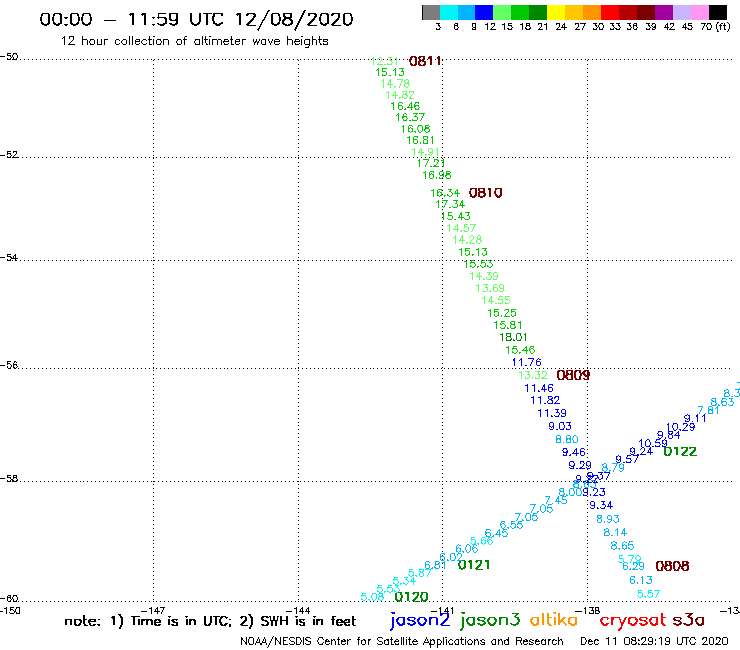This screenshot has height=650, width=740.
Task: Click the latitude axis label -56
Action: [x=9, y=365]
